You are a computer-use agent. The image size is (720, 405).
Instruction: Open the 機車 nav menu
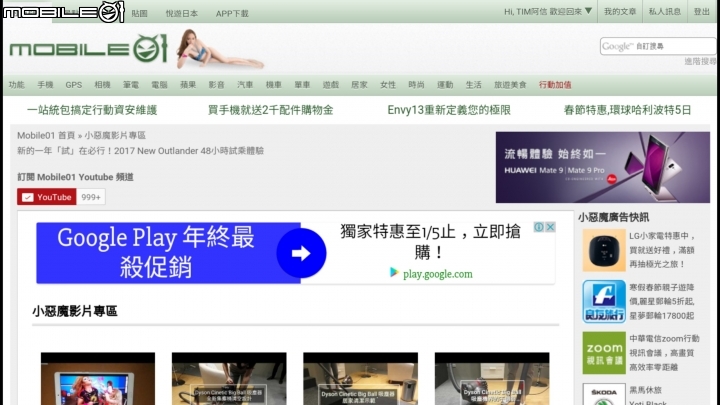(273, 84)
